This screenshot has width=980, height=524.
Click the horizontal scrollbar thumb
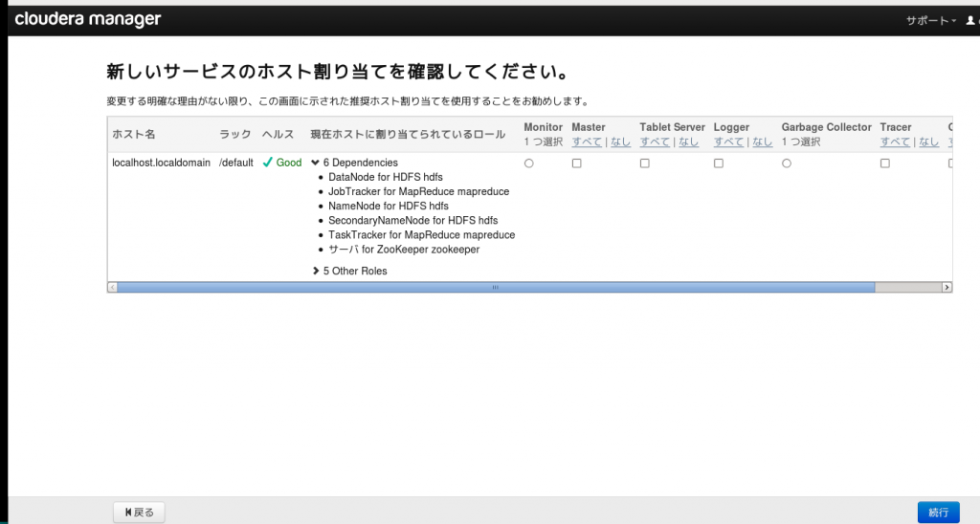tap(495, 287)
